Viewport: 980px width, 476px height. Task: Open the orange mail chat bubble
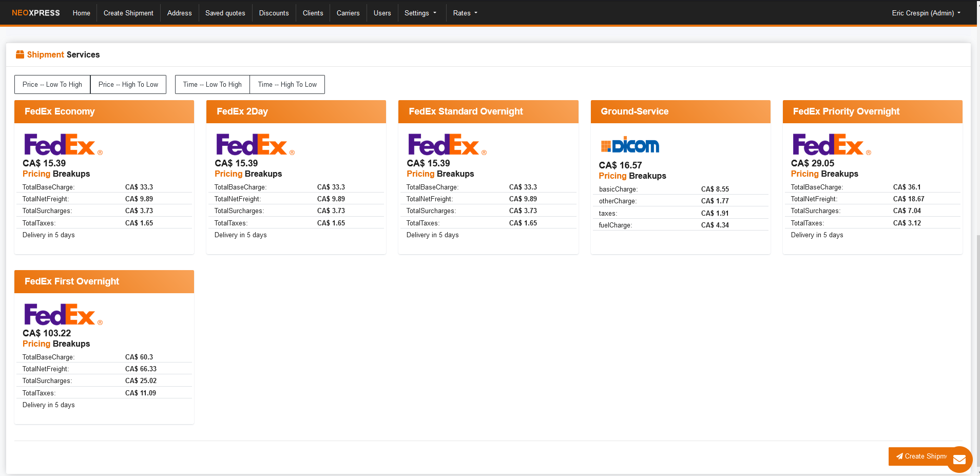(x=959, y=460)
